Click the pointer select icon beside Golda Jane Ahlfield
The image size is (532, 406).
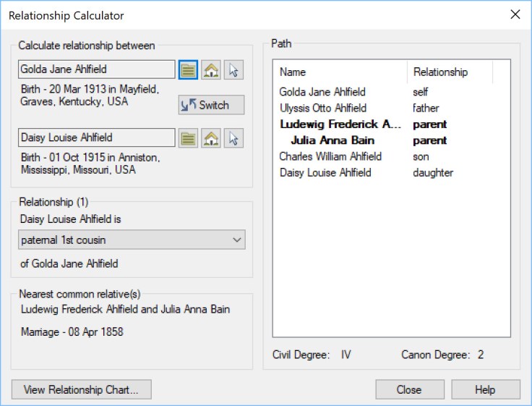click(x=234, y=69)
